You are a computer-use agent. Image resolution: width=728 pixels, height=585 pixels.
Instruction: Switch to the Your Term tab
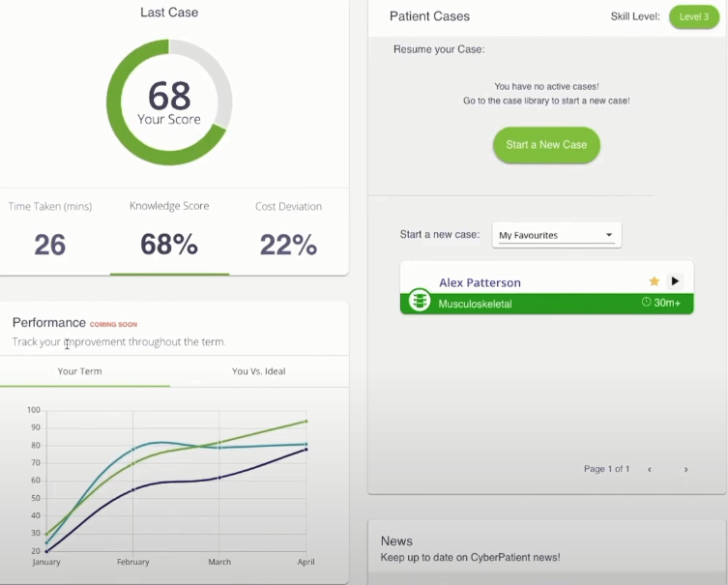pyautogui.click(x=80, y=371)
